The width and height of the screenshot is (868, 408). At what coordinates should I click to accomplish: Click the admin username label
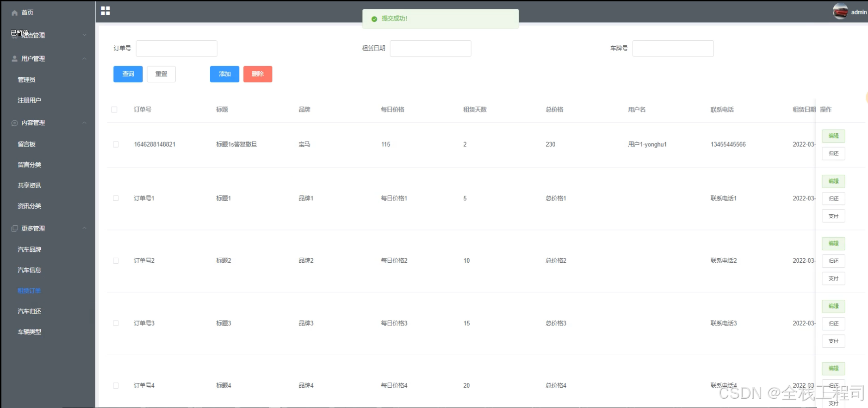click(859, 12)
